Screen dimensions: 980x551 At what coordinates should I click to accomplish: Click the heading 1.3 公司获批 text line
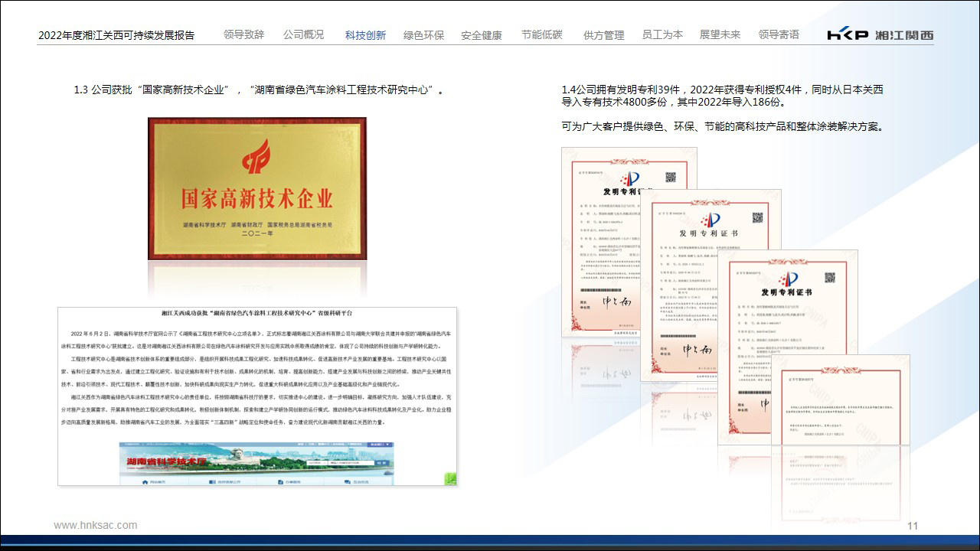pyautogui.click(x=259, y=90)
